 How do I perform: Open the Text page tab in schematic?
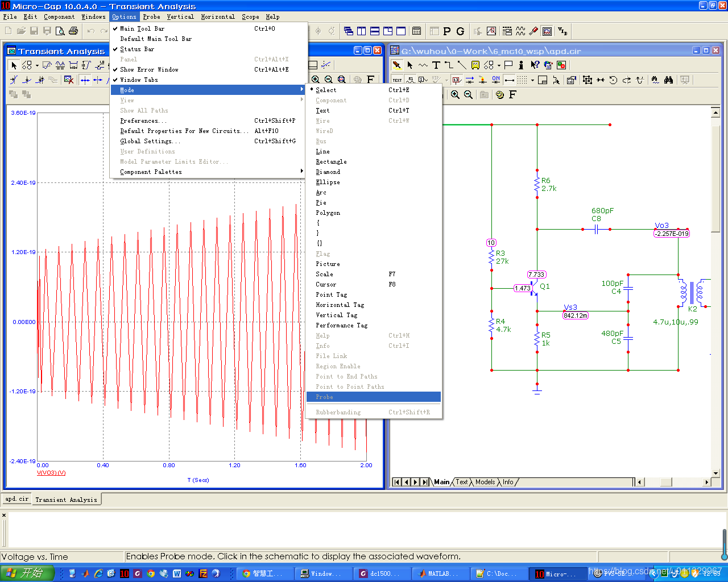click(462, 482)
